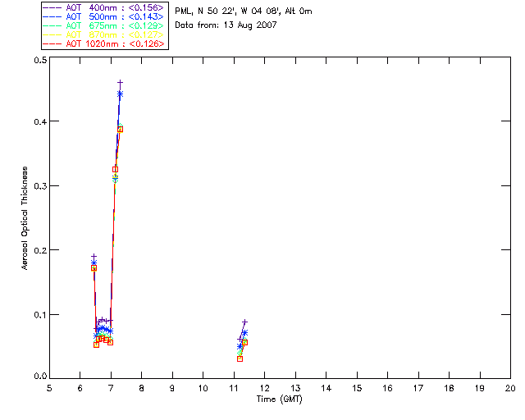This screenshot has width=525, height=420.
Task: Click the x-axis tick label 15
Action: (x=357, y=389)
